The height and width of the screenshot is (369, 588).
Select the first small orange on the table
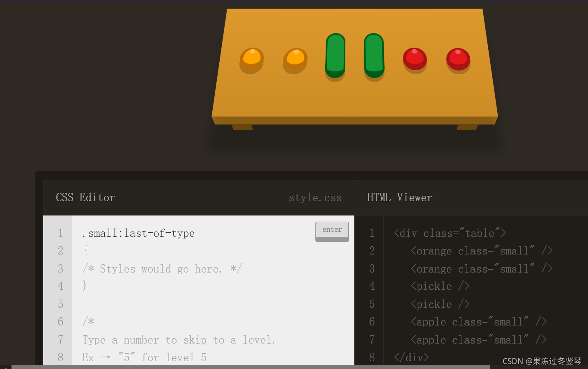(252, 60)
